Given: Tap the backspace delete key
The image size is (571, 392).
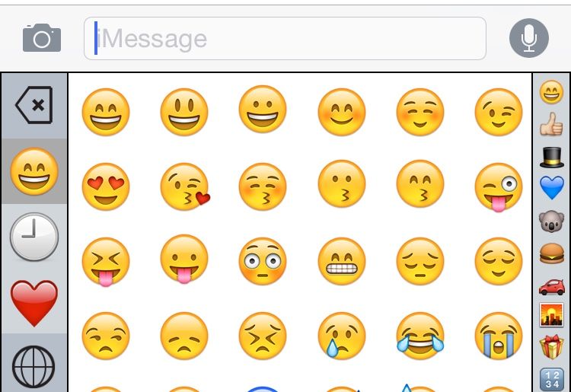Looking at the screenshot, I should point(34,105).
